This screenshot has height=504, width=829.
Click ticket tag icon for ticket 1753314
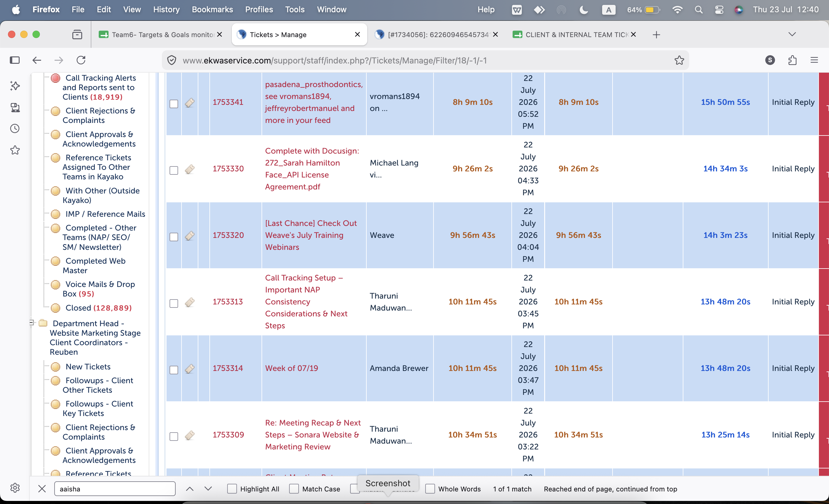190,369
